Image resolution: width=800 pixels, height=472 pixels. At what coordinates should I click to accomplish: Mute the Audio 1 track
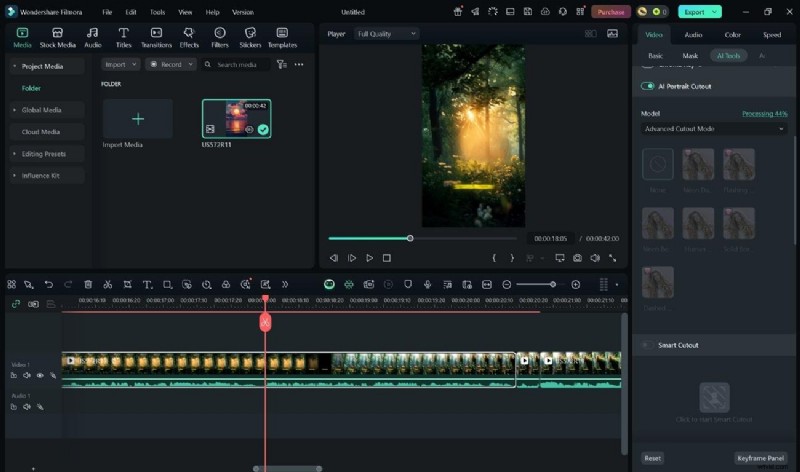tap(27, 407)
